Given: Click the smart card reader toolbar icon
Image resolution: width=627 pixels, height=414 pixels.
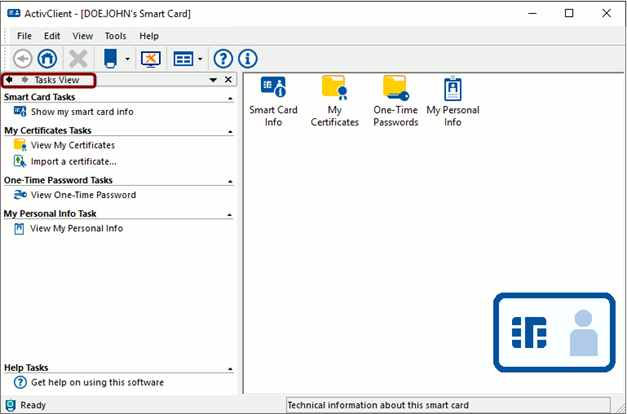Looking at the screenshot, I should tap(111, 58).
